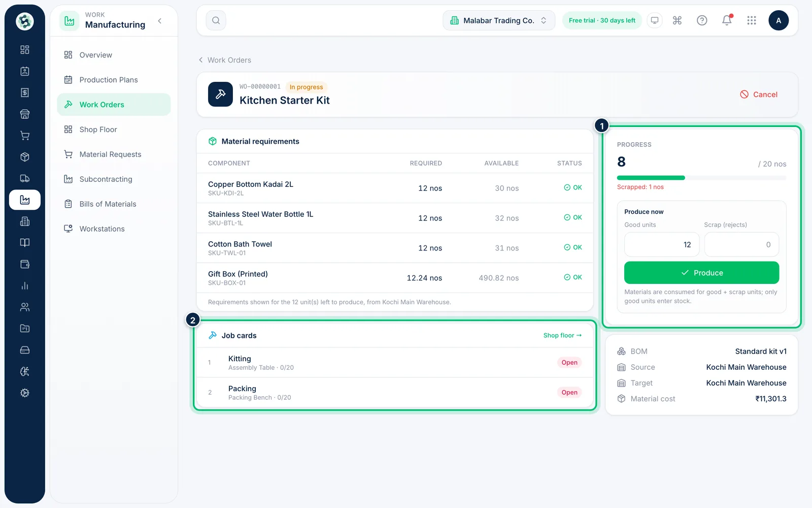812x508 pixels.
Task: Select Work Orders in sidebar
Action: (x=114, y=105)
